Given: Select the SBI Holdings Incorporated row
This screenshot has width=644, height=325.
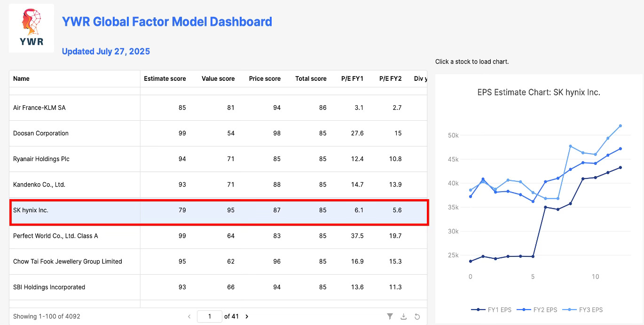Looking at the screenshot, I should [x=218, y=287].
